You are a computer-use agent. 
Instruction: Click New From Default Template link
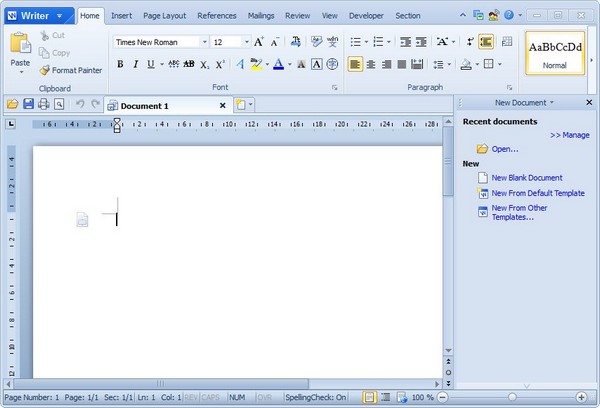coord(538,193)
